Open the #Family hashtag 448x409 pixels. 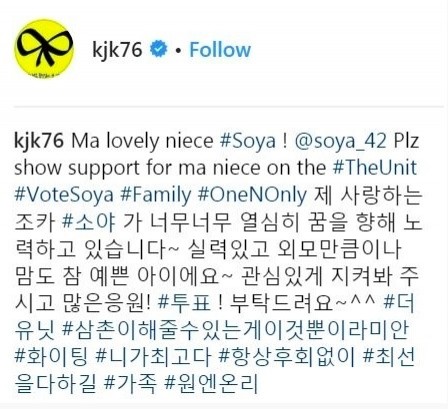point(156,195)
